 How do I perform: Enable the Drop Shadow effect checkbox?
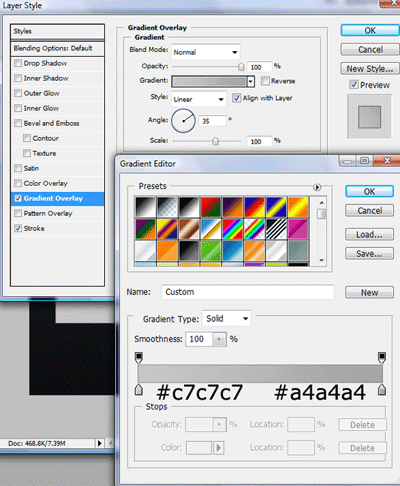(x=18, y=63)
